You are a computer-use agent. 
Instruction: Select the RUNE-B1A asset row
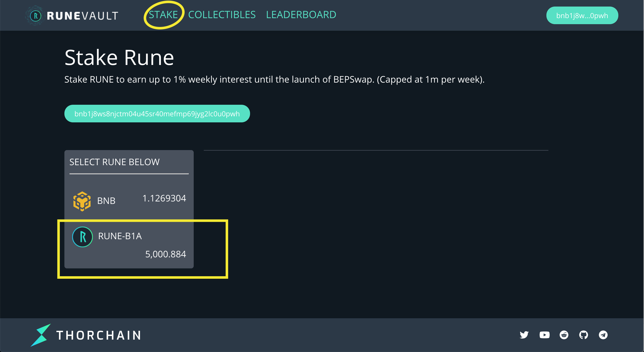pyautogui.click(x=129, y=244)
